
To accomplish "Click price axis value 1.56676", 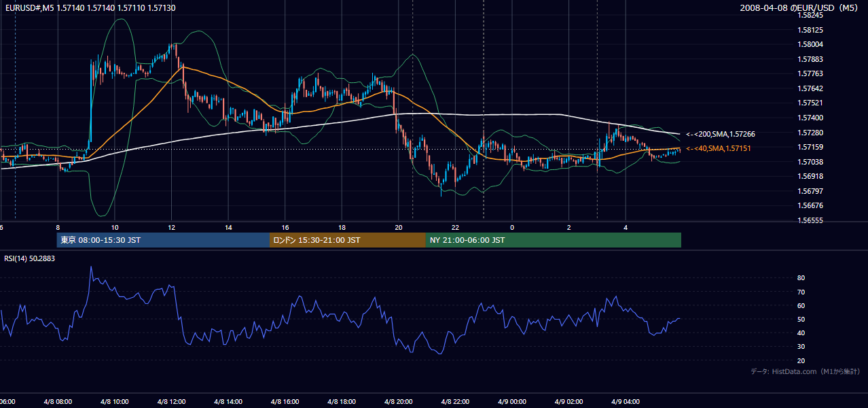I will pyautogui.click(x=810, y=205).
